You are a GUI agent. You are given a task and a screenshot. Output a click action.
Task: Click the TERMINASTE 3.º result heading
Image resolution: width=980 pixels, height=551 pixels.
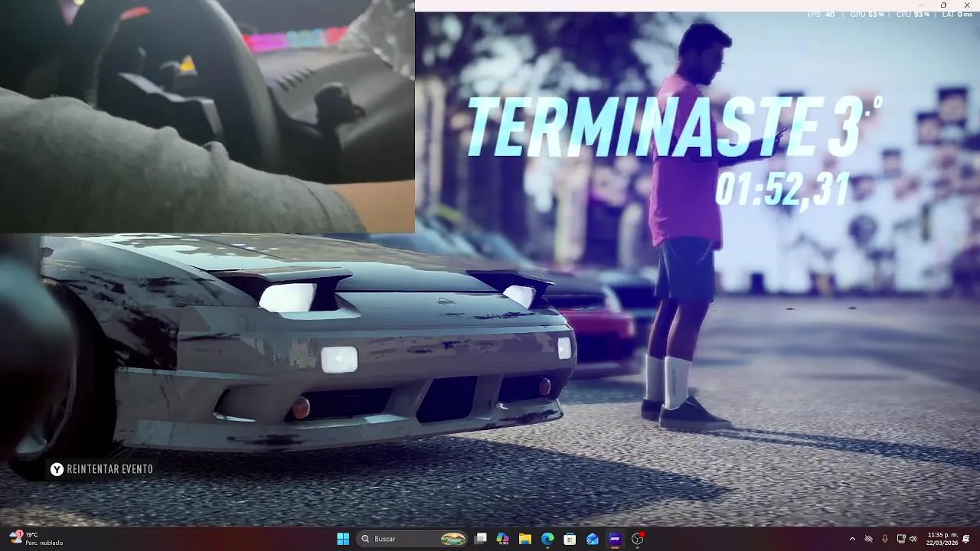[x=674, y=127]
